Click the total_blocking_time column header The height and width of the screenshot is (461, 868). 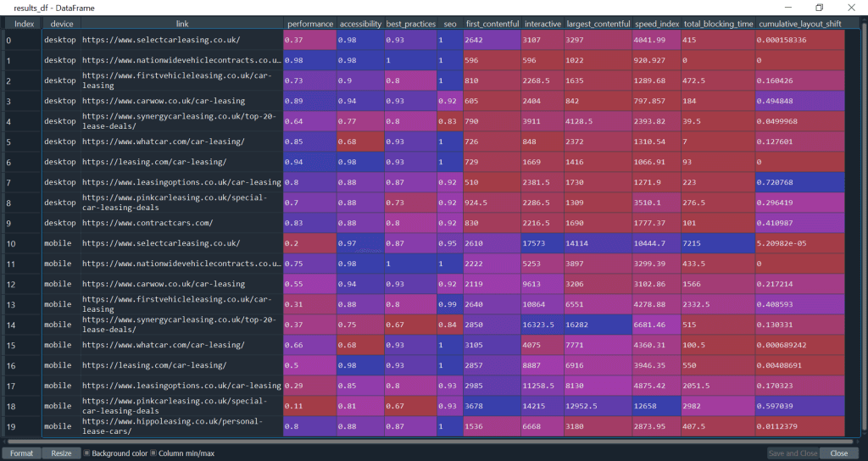point(718,24)
